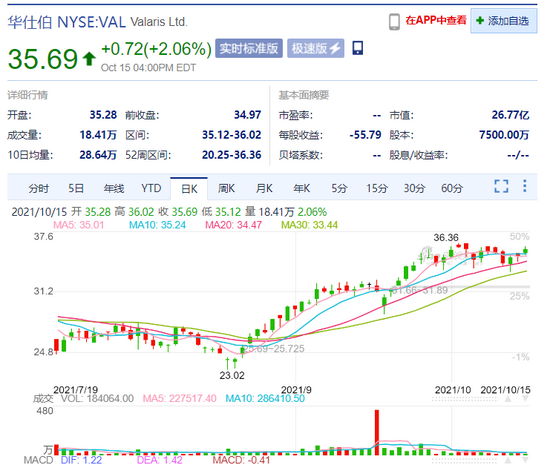This screenshot has width=550, height=465.
Task: Click the MACD DIF: 1.22 label
Action: (x=81, y=460)
